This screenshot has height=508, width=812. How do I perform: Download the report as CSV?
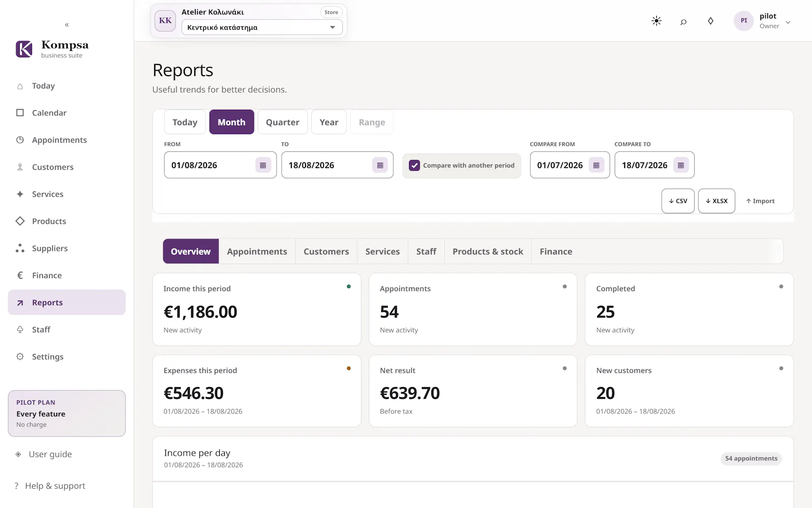point(678,201)
